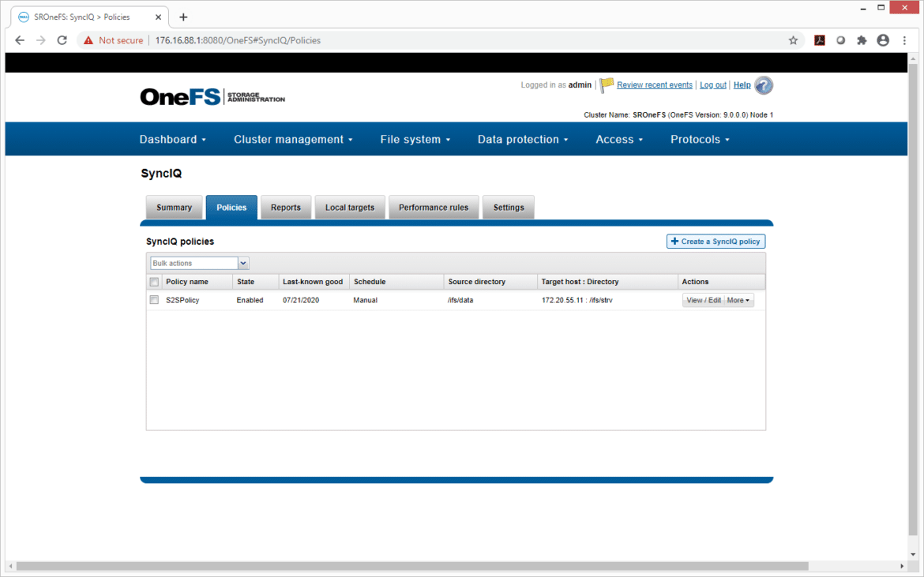Screen dimensions: 924x577
Task: Click the puzzle-piece extensions icon
Action: pos(862,40)
